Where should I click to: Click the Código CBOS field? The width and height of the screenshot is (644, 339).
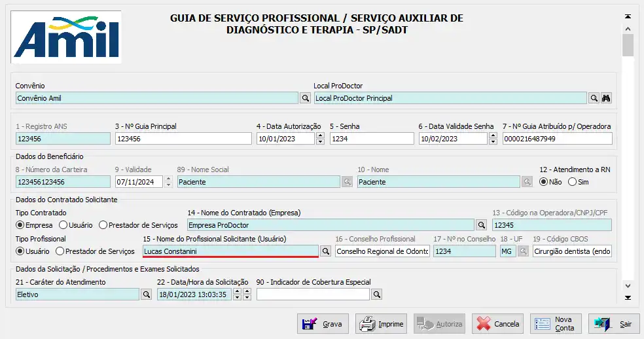tap(572, 251)
